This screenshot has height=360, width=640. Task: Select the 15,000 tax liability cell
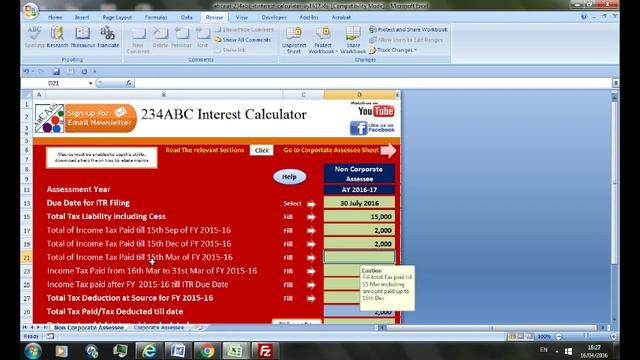tap(359, 216)
